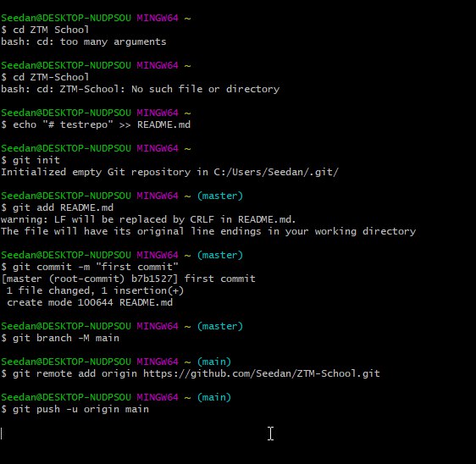Click the 'git remote add origin' GitHub URL command
The width and height of the screenshot is (476, 464).
(191, 373)
